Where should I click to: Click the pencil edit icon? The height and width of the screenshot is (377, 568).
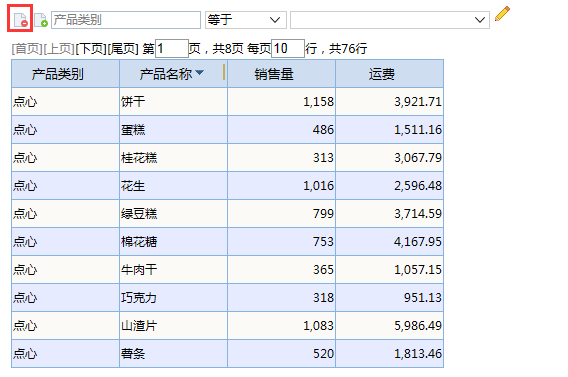click(502, 14)
